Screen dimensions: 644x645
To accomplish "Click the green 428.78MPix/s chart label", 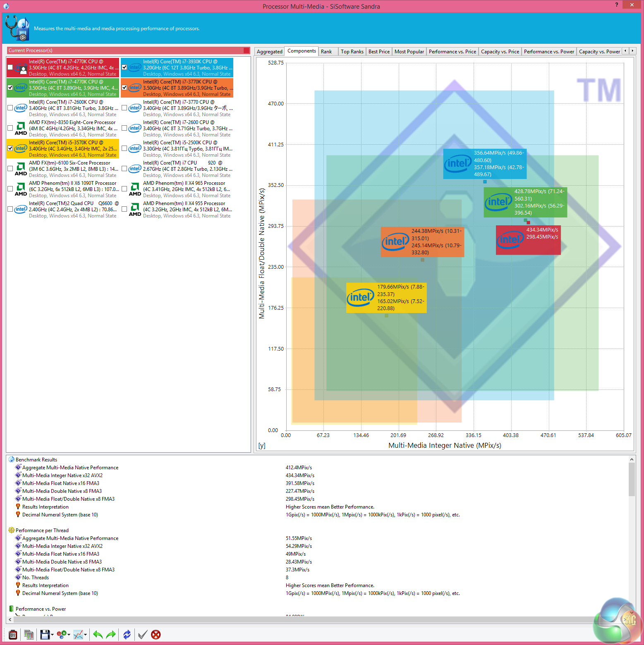I will click(525, 202).
